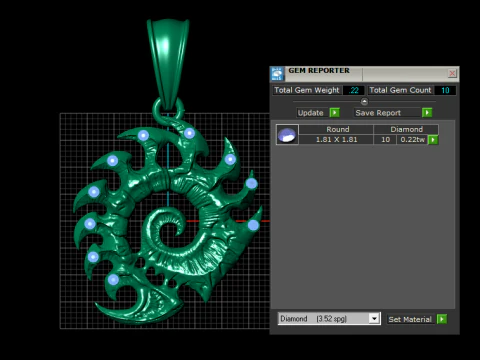Click the green arrow beside 0.22tw

click(x=433, y=140)
